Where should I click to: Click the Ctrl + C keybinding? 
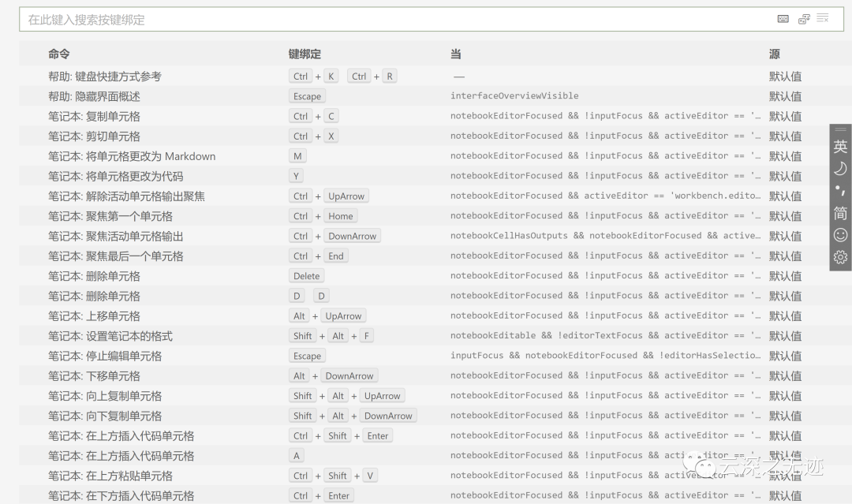coord(313,116)
